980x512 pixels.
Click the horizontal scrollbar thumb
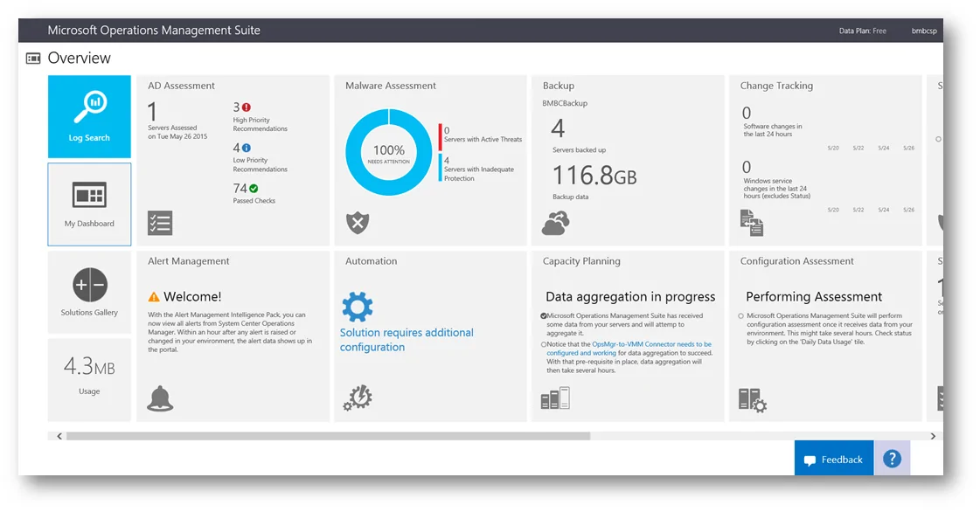tap(328, 437)
